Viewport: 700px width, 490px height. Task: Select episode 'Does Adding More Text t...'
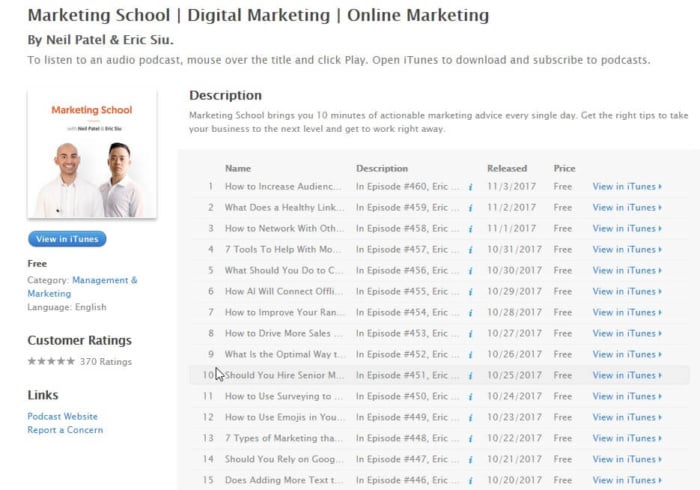[x=284, y=480]
